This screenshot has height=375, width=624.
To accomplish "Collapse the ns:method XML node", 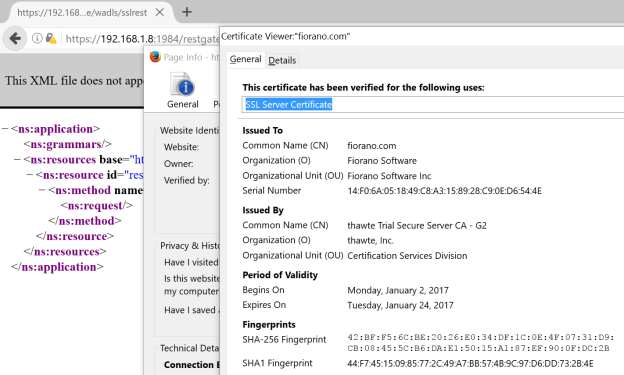I will click(x=42, y=190).
